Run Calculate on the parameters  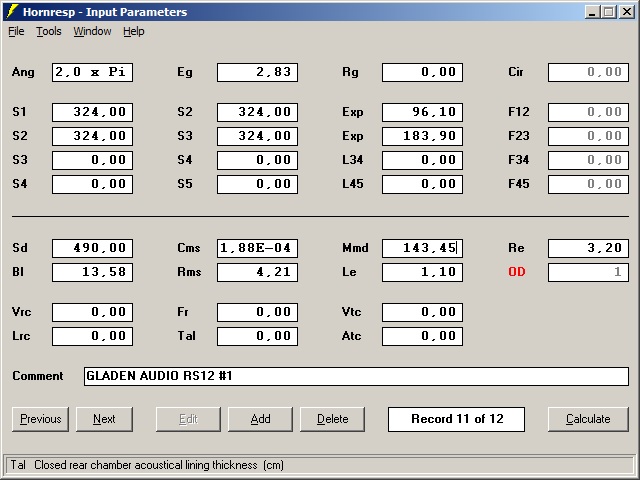coord(588,419)
